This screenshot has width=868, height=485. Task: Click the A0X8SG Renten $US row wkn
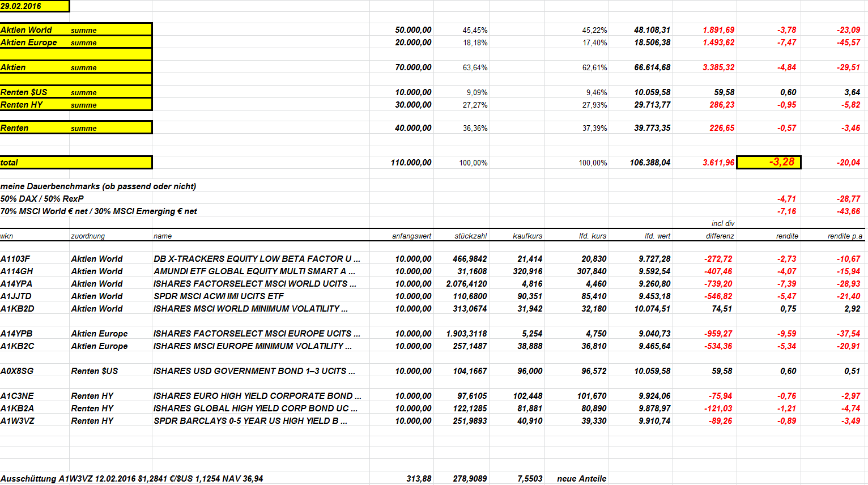click(17, 371)
